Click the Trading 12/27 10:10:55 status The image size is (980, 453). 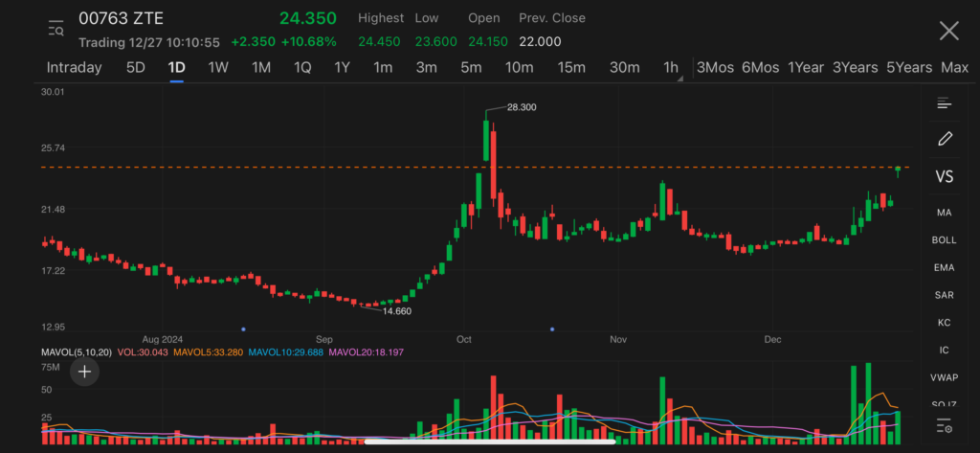pos(148,42)
